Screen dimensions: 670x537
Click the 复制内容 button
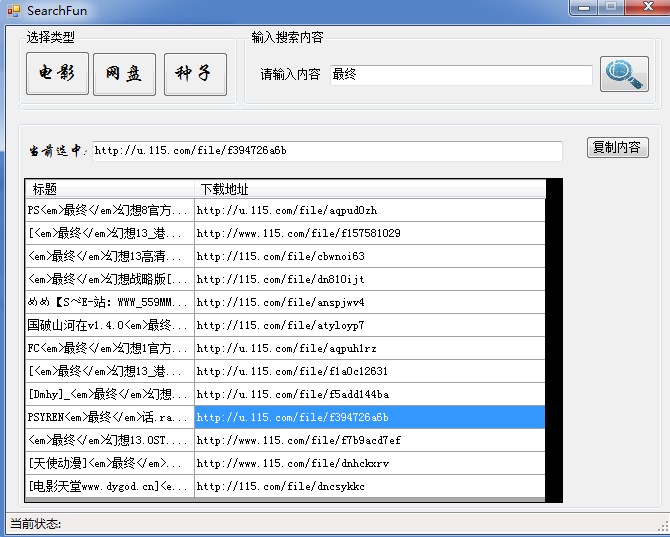coord(617,147)
